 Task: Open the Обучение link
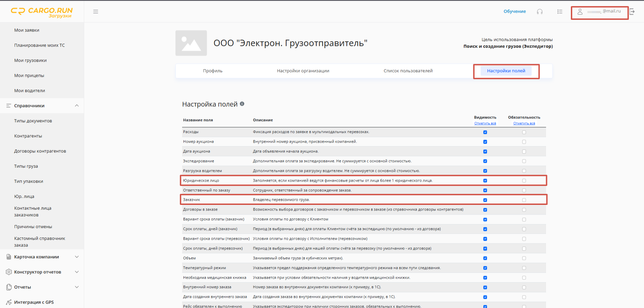515,11
